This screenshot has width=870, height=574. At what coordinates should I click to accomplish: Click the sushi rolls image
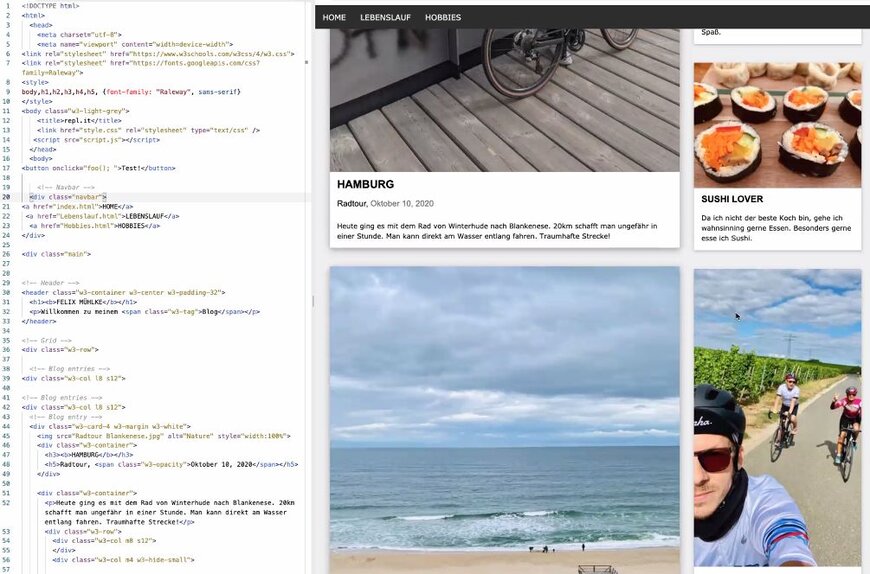[777, 125]
